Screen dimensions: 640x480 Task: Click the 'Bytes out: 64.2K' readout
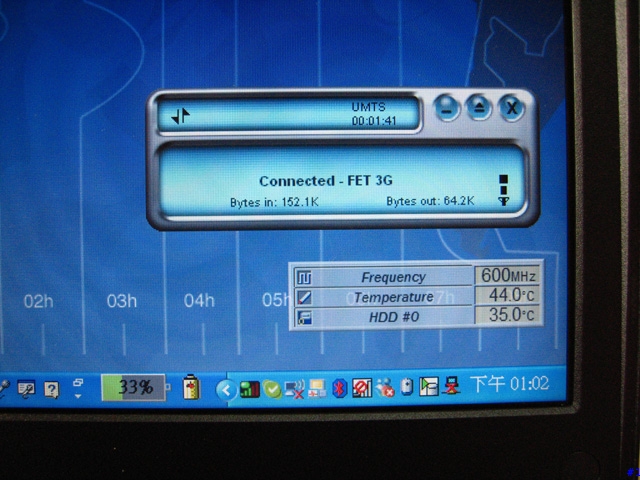pos(430,201)
